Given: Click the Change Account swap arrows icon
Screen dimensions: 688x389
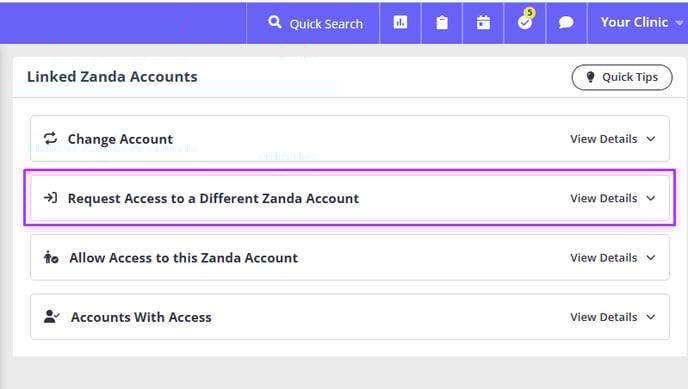Looking at the screenshot, I should [50, 138].
